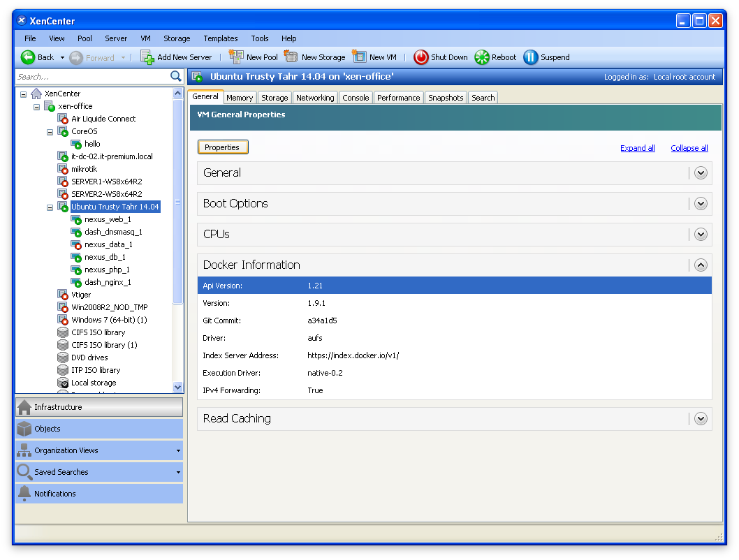Click the Notifications bell icon
Viewport: 739px width, 560px height.
point(24,493)
